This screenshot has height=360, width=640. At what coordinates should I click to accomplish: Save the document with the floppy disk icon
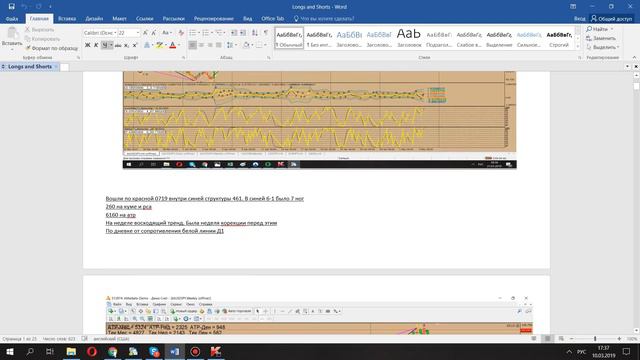(x=11, y=7)
